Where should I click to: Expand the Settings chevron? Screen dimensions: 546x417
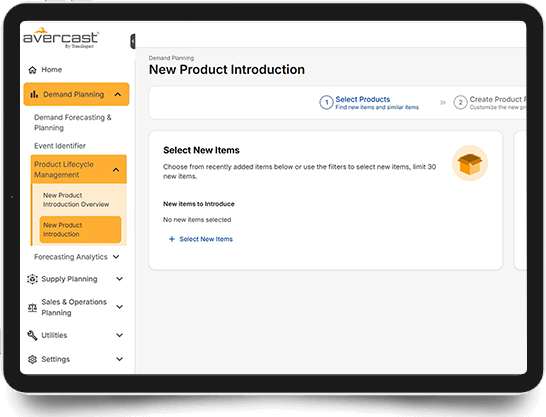tap(119, 359)
